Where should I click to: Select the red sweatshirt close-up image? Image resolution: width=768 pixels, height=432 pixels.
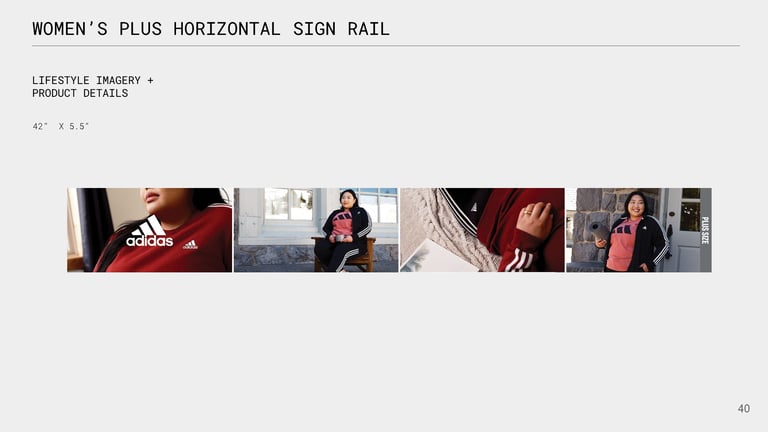(x=149, y=230)
